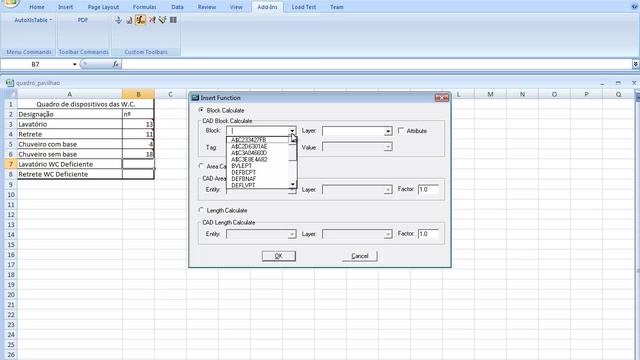640x360 pixels.
Task: Select empty cell B8
Action: 138,174
